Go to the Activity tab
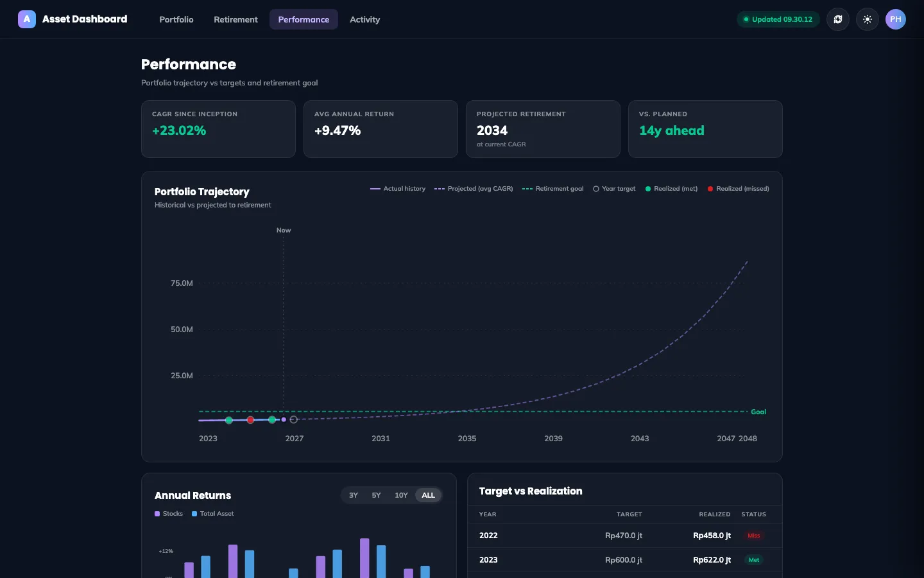 pos(364,19)
